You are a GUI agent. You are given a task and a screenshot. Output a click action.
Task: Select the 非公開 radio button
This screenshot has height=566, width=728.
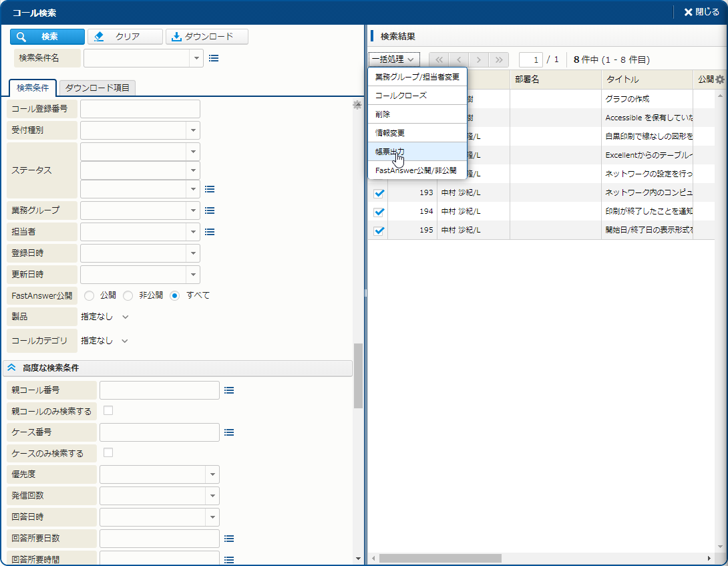tap(128, 295)
